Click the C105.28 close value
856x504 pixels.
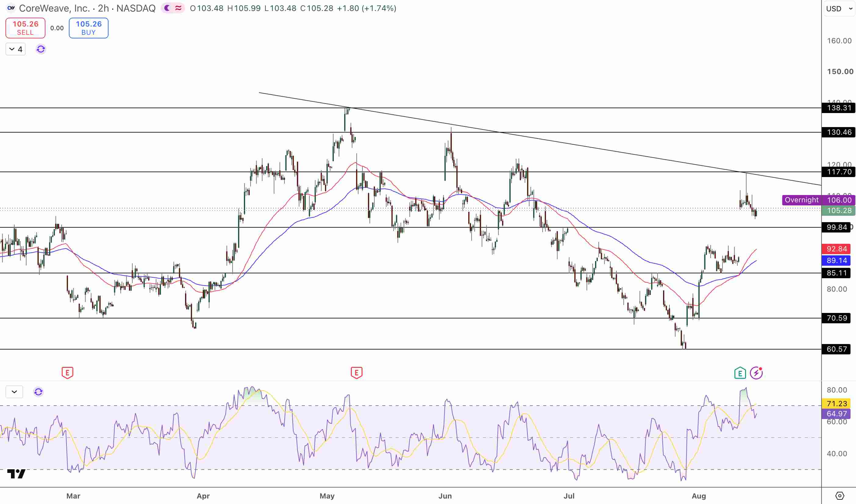click(317, 8)
